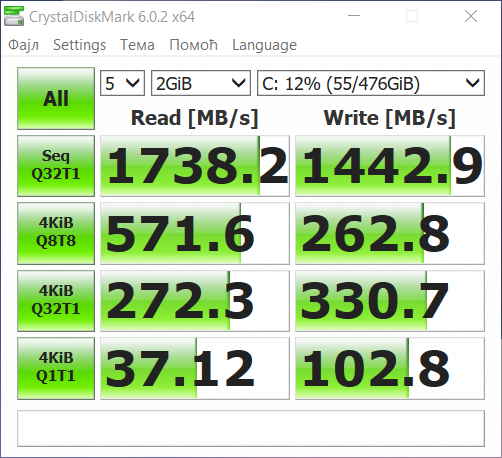This screenshot has width=502, height=458.
Task: Start the 4KiB Q8T8 test
Action: [x=56, y=233]
